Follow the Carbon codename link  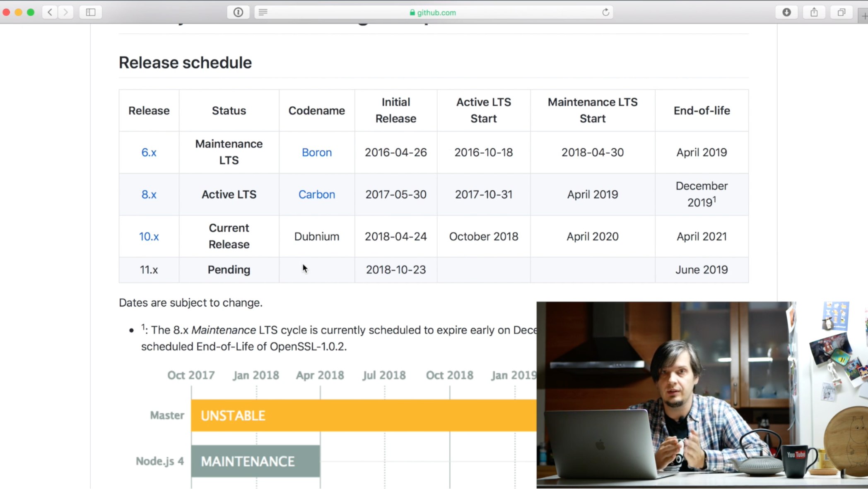tap(317, 194)
